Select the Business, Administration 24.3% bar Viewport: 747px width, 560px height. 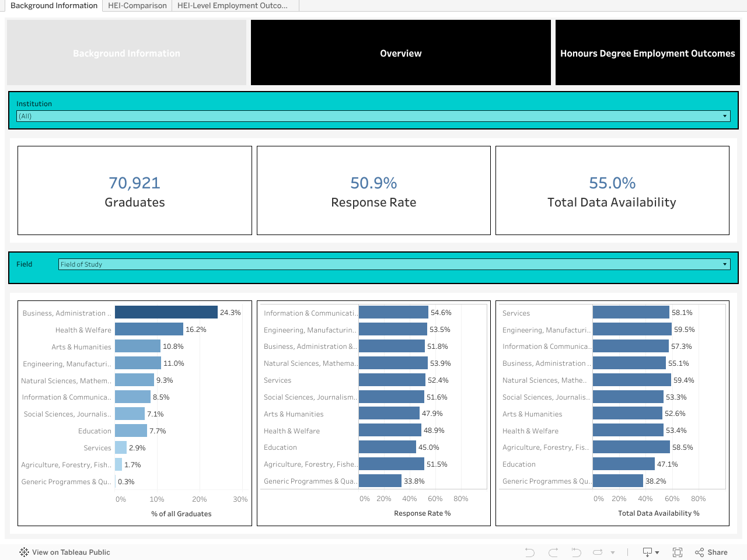pyautogui.click(x=166, y=313)
